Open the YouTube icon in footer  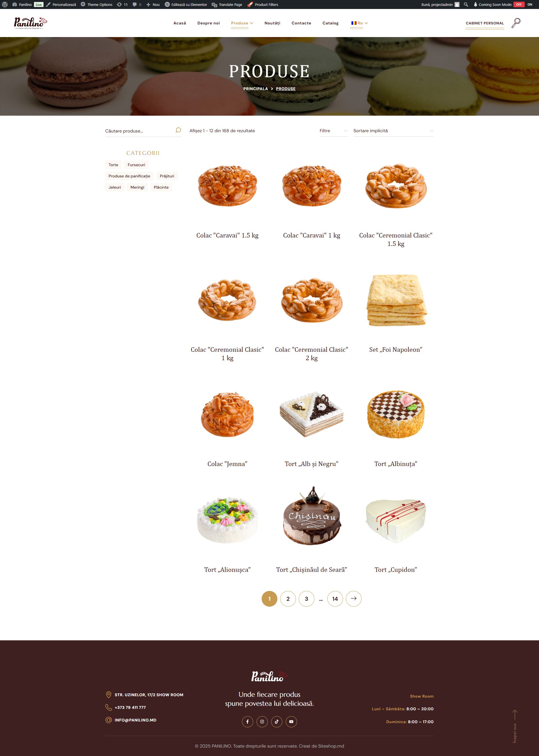pos(291,721)
